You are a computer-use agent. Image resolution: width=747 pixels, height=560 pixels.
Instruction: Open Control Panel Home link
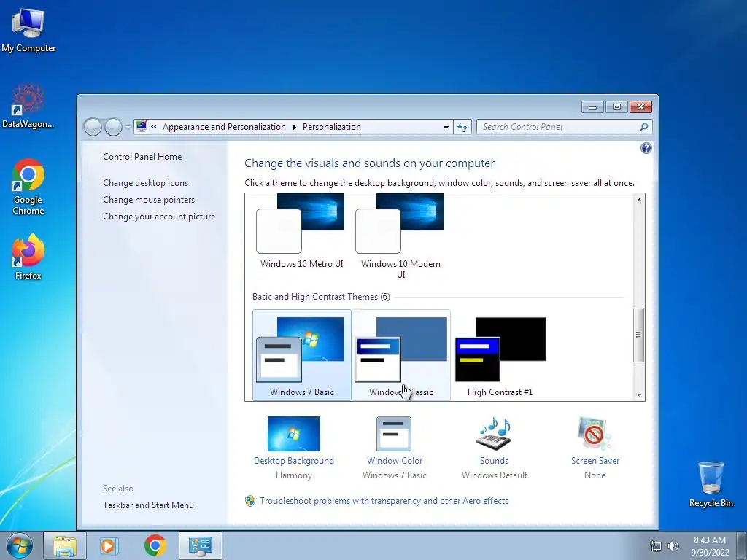pos(142,157)
